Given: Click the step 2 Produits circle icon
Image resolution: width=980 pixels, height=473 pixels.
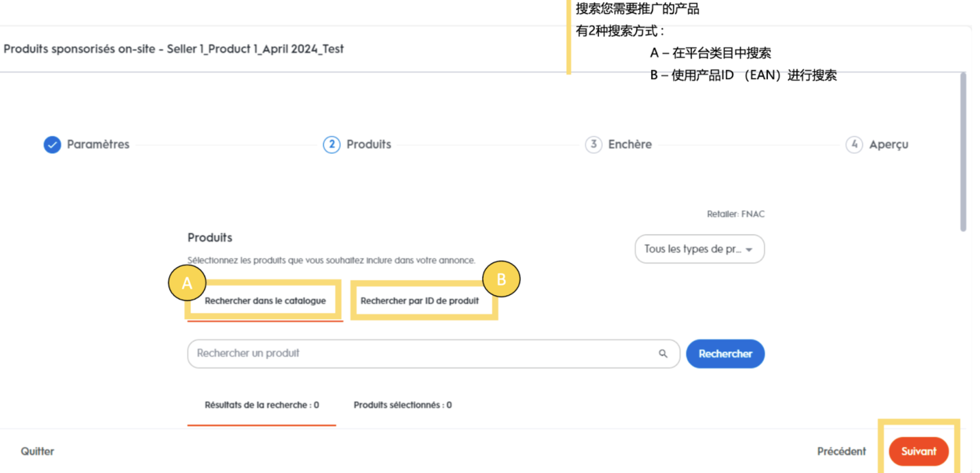Looking at the screenshot, I should [331, 145].
